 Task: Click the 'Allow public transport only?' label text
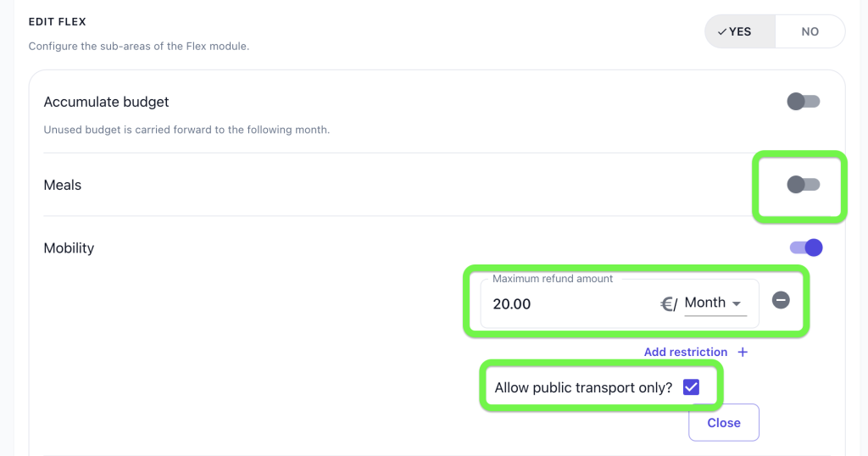pos(583,387)
